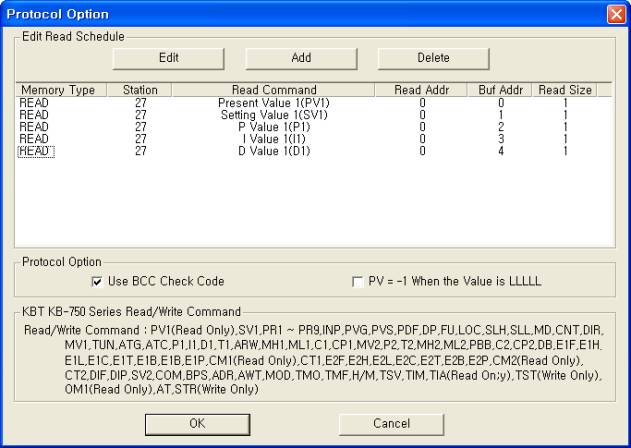The height and width of the screenshot is (448, 631).
Task: Cancel the Protocol Option dialog
Action: (392, 423)
